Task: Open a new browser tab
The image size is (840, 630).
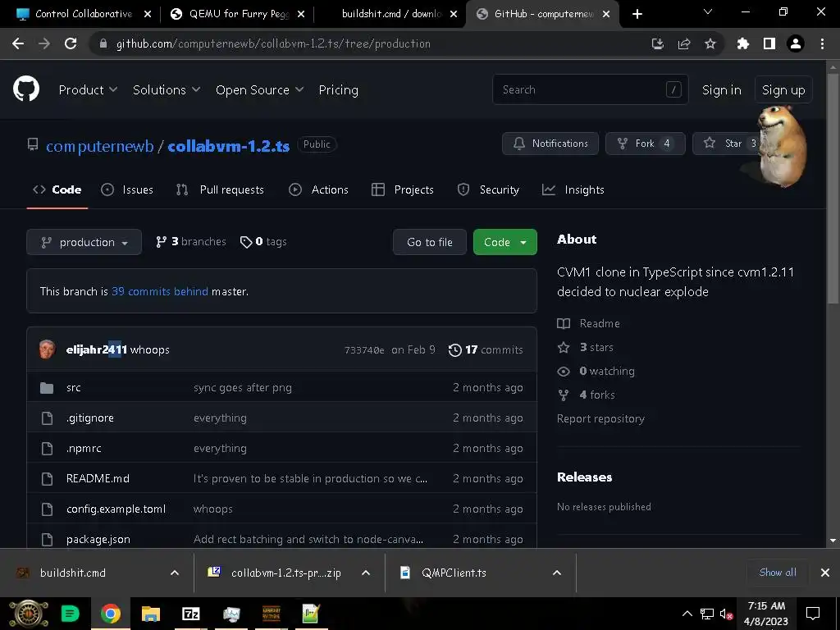Action: coord(637,14)
